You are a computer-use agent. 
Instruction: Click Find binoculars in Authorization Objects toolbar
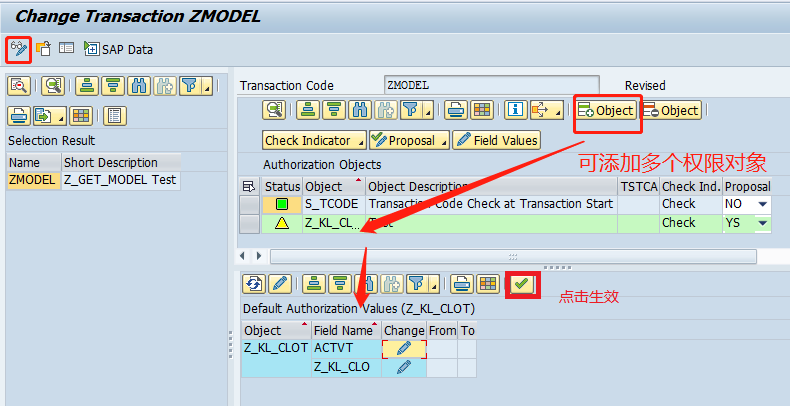click(360, 110)
